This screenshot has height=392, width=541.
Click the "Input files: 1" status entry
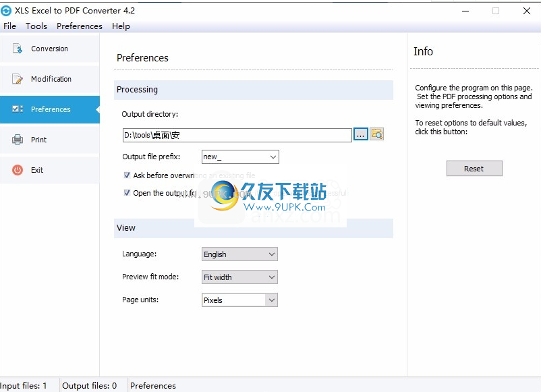[23, 385]
